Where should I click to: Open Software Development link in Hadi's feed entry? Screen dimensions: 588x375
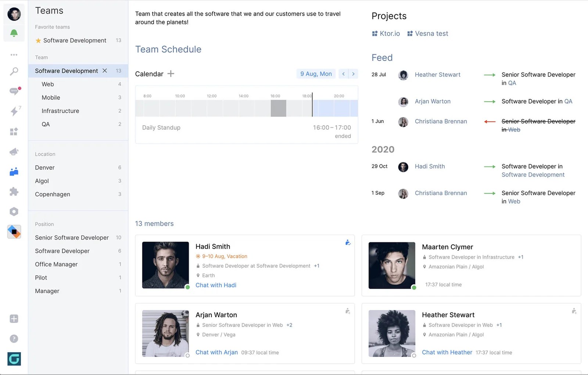pyautogui.click(x=533, y=175)
